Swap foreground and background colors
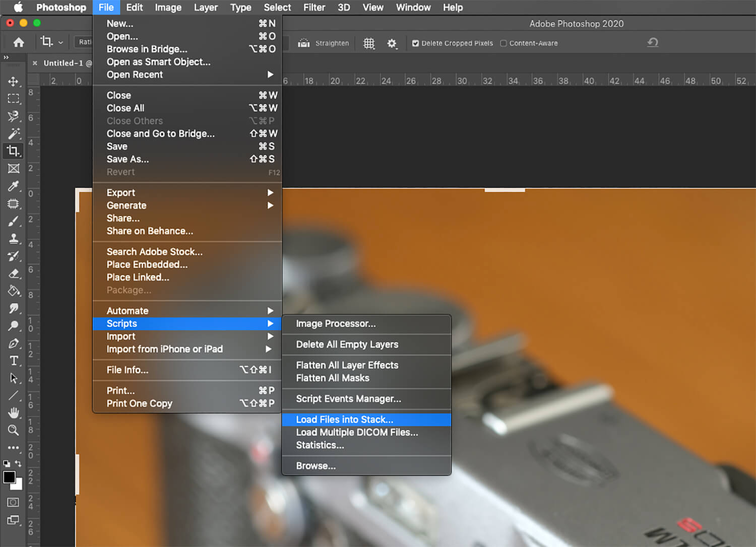The height and width of the screenshot is (547, 756). (19, 463)
